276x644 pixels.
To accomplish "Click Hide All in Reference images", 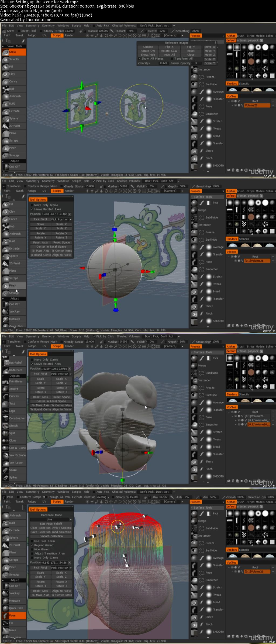I will (169, 54).
